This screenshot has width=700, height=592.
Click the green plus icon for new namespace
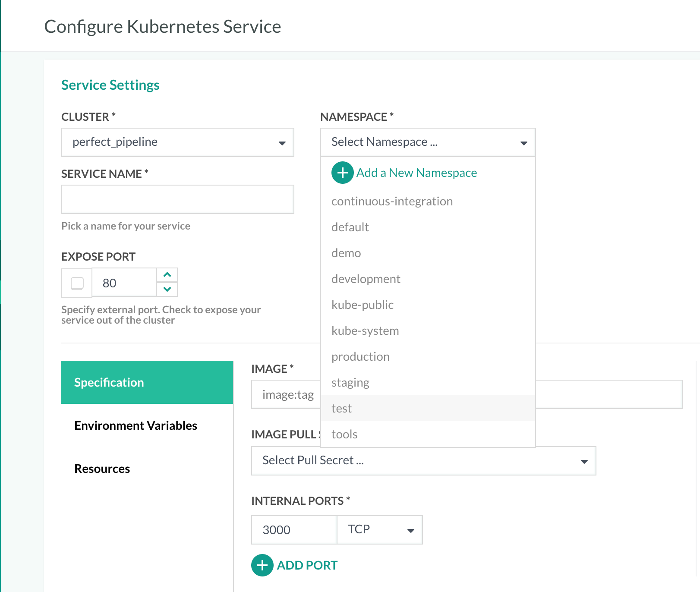pos(342,173)
